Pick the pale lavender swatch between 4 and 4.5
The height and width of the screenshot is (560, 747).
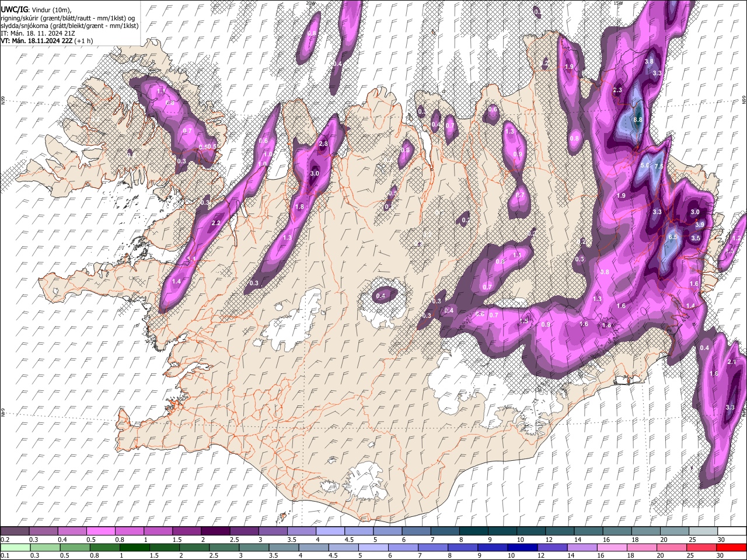(x=330, y=531)
